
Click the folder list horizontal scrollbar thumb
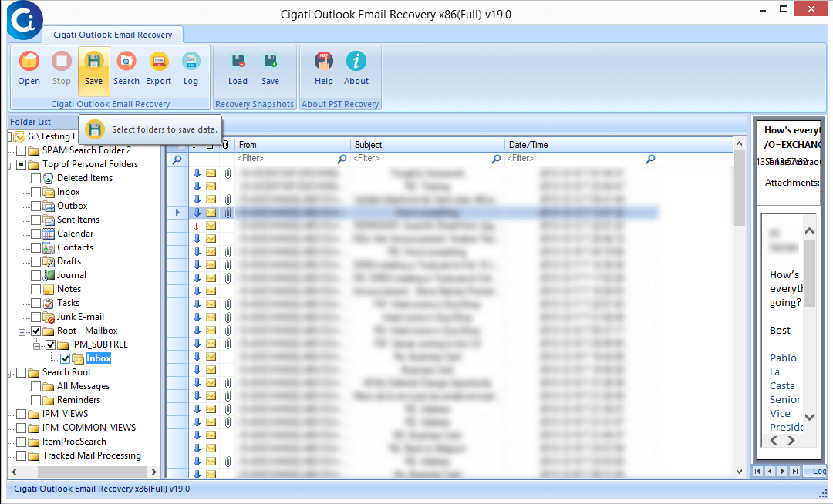[x=92, y=472]
